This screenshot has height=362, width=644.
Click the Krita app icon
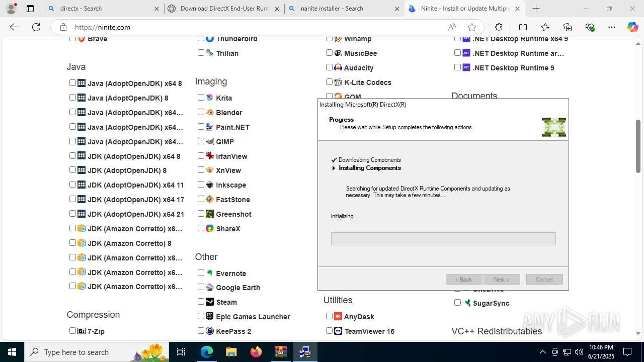click(x=210, y=98)
